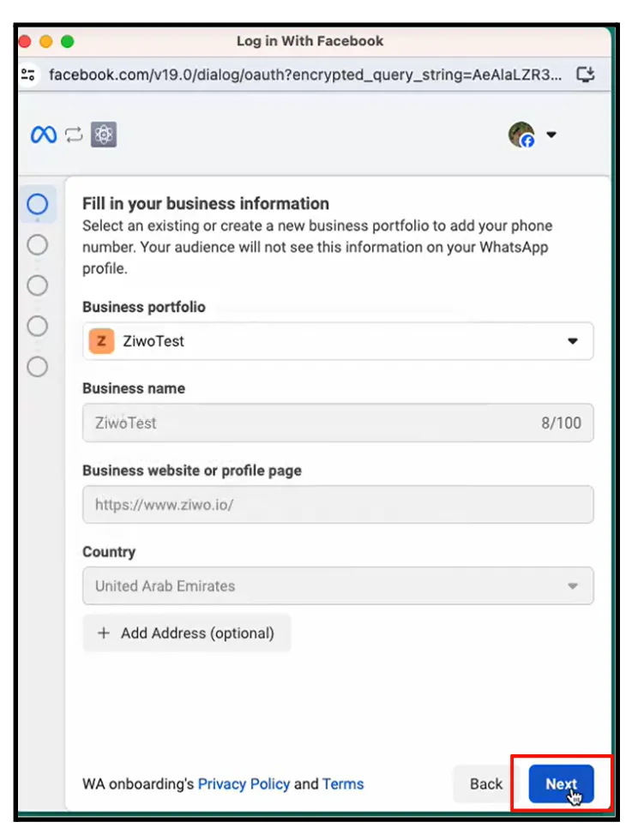Click the Back button
Screen dimensions: 638x840
point(485,783)
